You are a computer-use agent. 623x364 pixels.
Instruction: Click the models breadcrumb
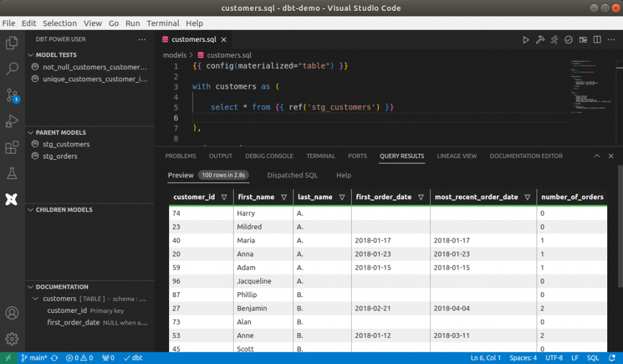coord(175,55)
